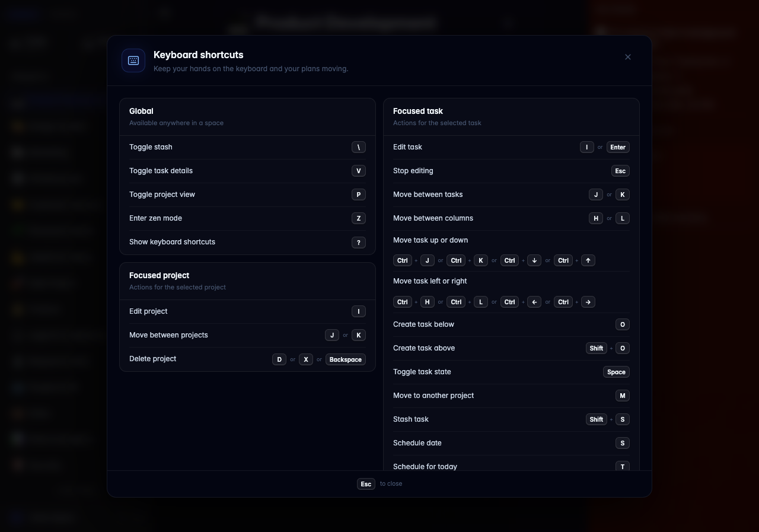This screenshot has width=759, height=532.
Task: Click the 'Delete project' label
Action: tap(152, 359)
